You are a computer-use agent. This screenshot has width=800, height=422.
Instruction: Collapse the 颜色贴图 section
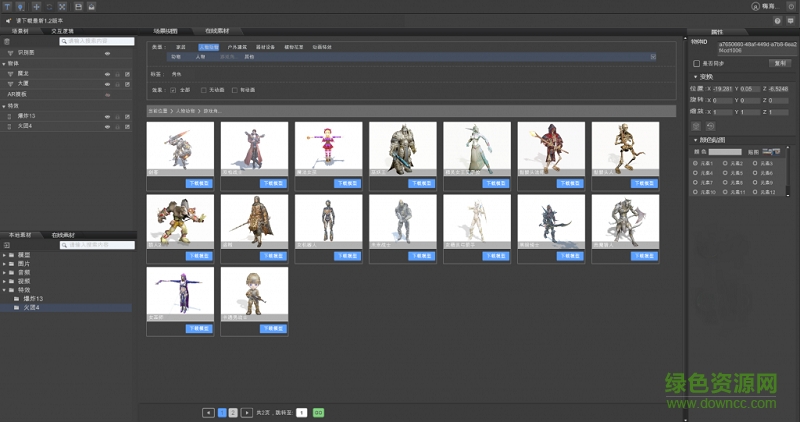tap(695, 139)
